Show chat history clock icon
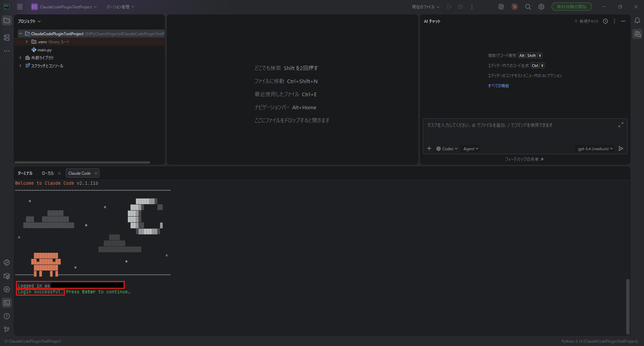The height and width of the screenshot is (346, 644). [x=605, y=21]
